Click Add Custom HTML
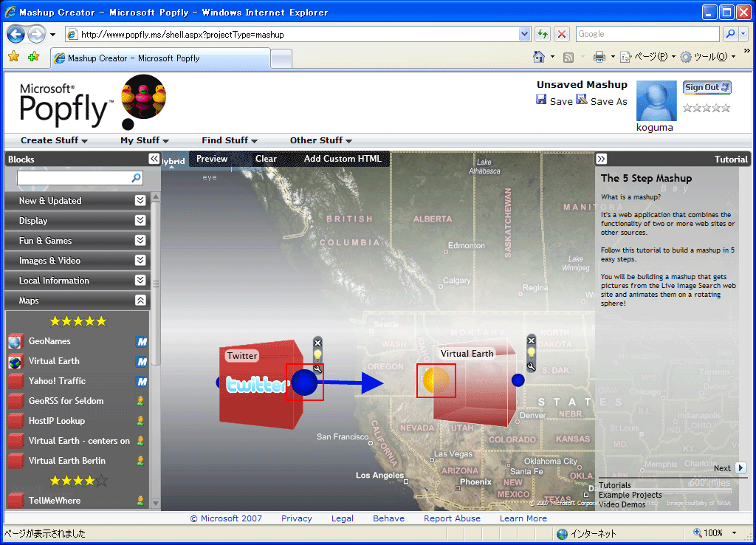Image resolution: width=756 pixels, height=545 pixels. (343, 159)
